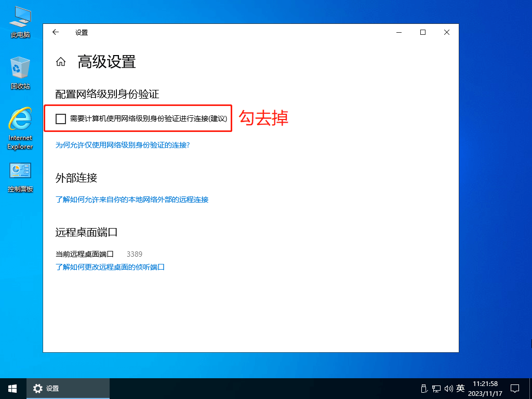The height and width of the screenshot is (399, 532).
Task: Maximize the Settings window
Action: [x=423, y=32]
